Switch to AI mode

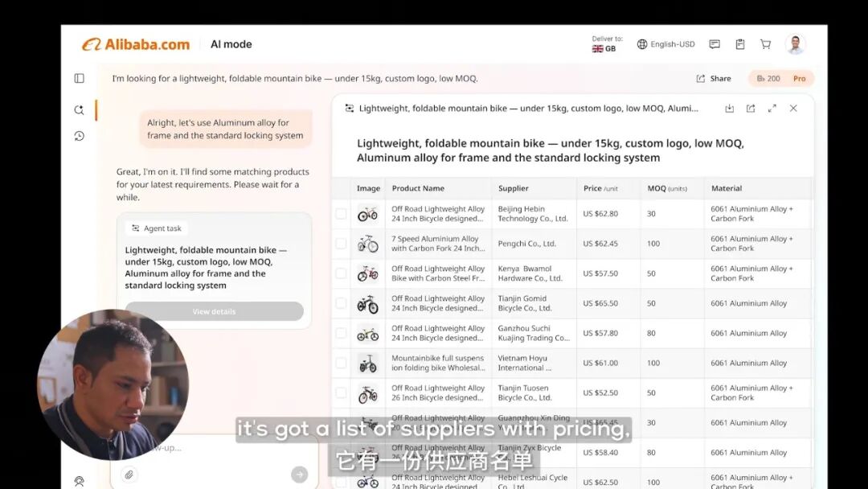[x=231, y=44]
